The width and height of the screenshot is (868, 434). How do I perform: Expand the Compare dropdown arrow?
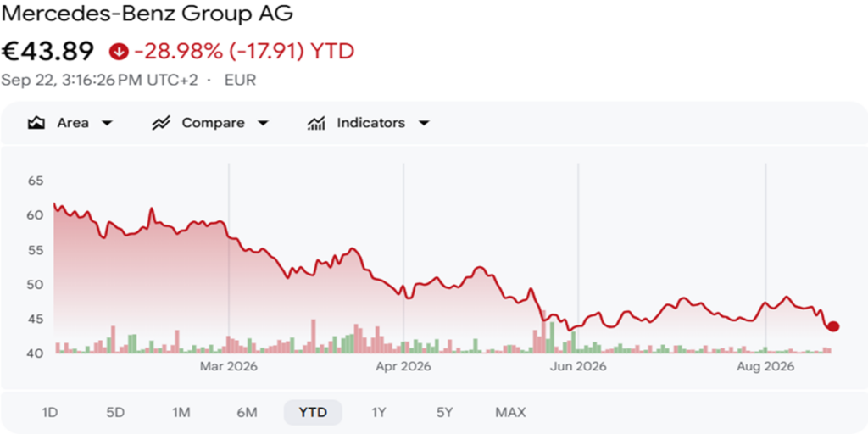coord(263,123)
